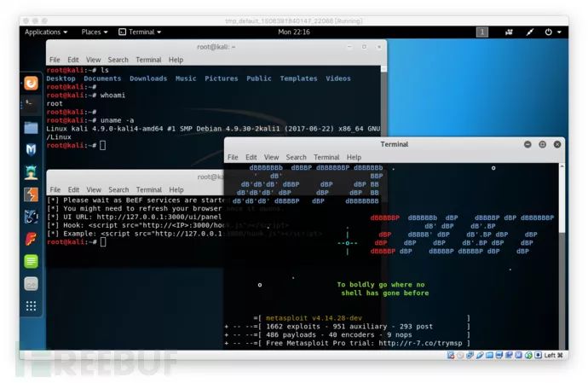Open Edit menu in top root@kali terminal
Screen dimensions: 588x383
pos(73,60)
